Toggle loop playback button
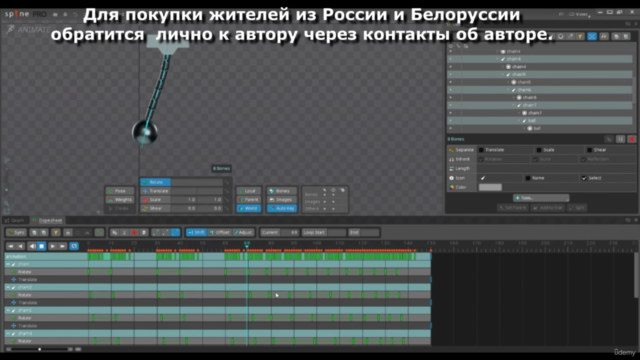The height and width of the screenshot is (360, 640). (x=74, y=246)
